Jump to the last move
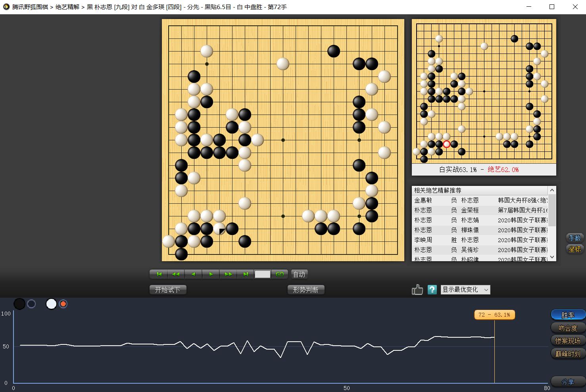Viewport: 586px width, 392px height. click(x=246, y=274)
